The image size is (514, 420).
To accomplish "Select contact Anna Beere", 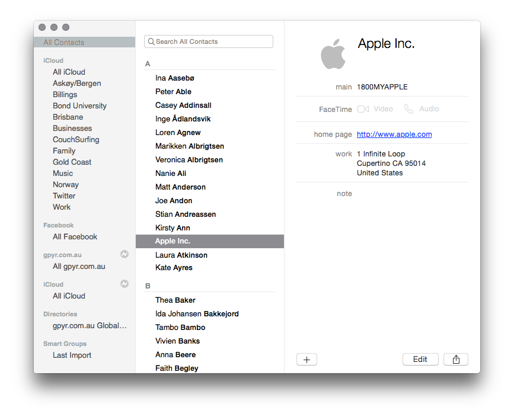I will point(175,355).
